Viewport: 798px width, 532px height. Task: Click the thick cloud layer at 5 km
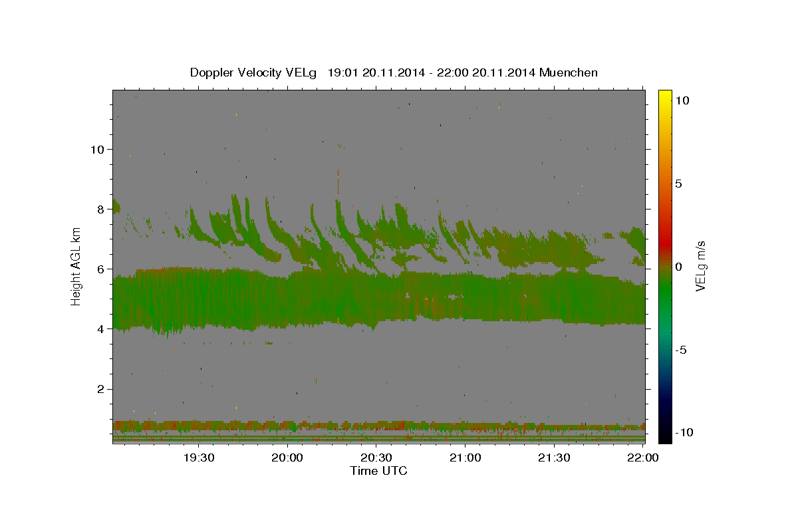coord(378,299)
